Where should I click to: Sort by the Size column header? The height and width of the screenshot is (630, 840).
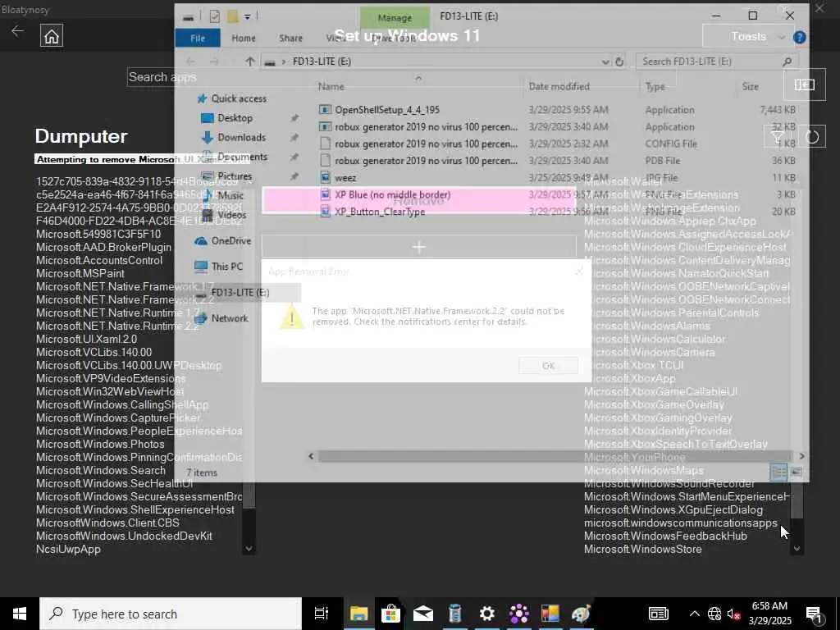[750, 86]
